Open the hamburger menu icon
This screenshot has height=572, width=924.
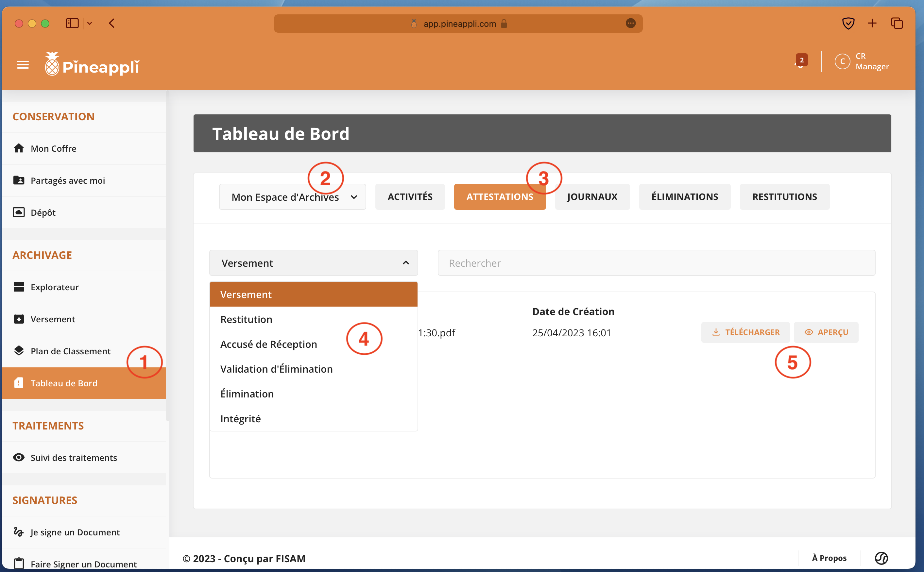pyautogui.click(x=23, y=65)
